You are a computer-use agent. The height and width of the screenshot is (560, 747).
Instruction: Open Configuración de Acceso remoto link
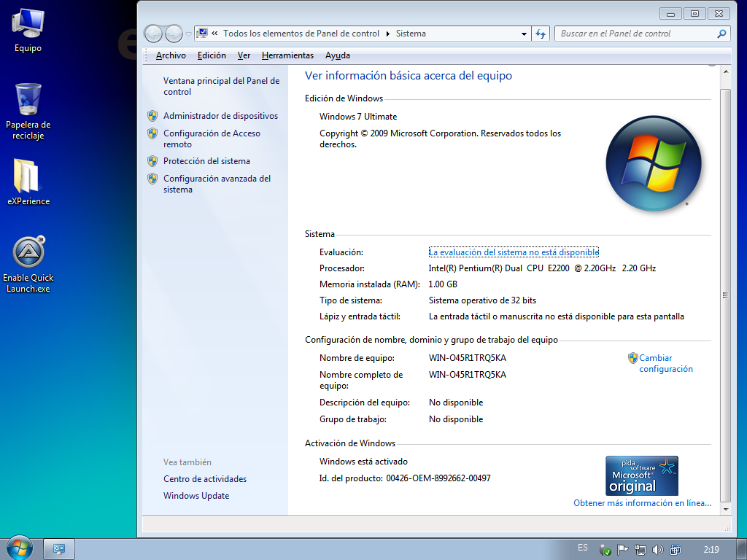tap(212, 139)
